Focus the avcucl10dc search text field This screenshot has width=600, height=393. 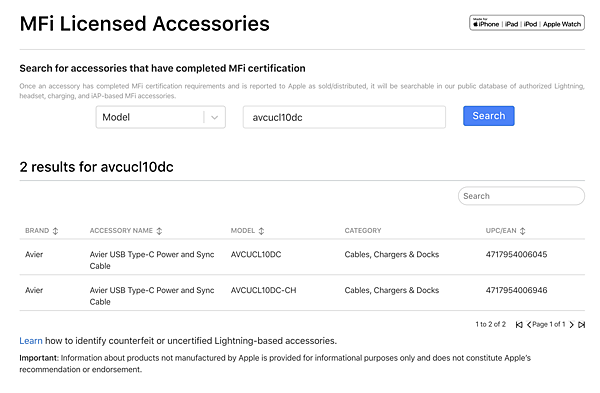(x=344, y=117)
